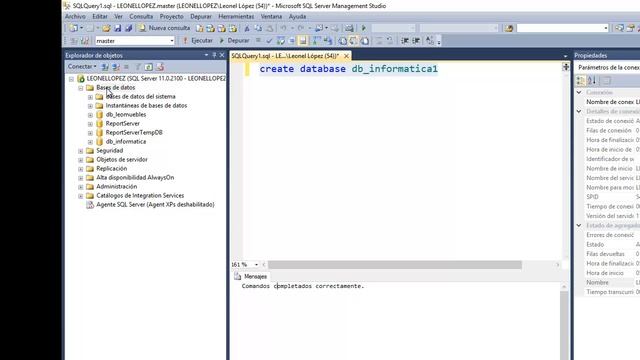The image size is (640, 360).
Task: Click the Alphabetical sort icon in Propiedades
Action: click(x=592, y=80)
